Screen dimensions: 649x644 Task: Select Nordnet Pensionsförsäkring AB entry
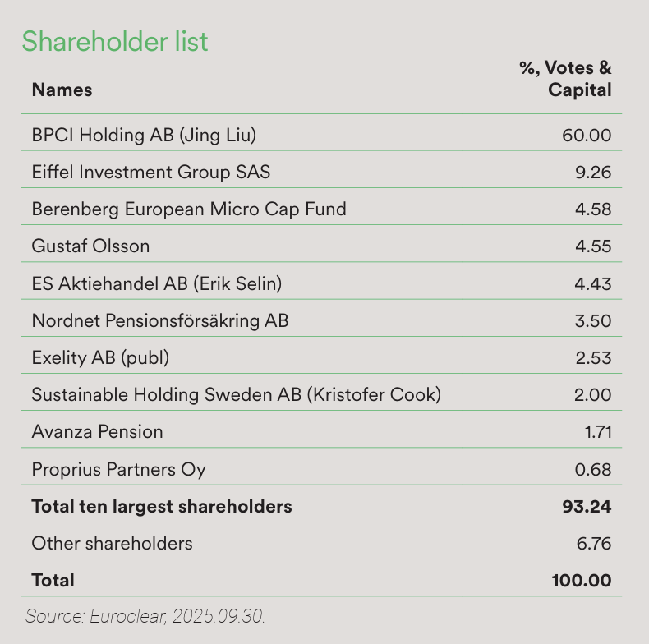pos(160,320)
